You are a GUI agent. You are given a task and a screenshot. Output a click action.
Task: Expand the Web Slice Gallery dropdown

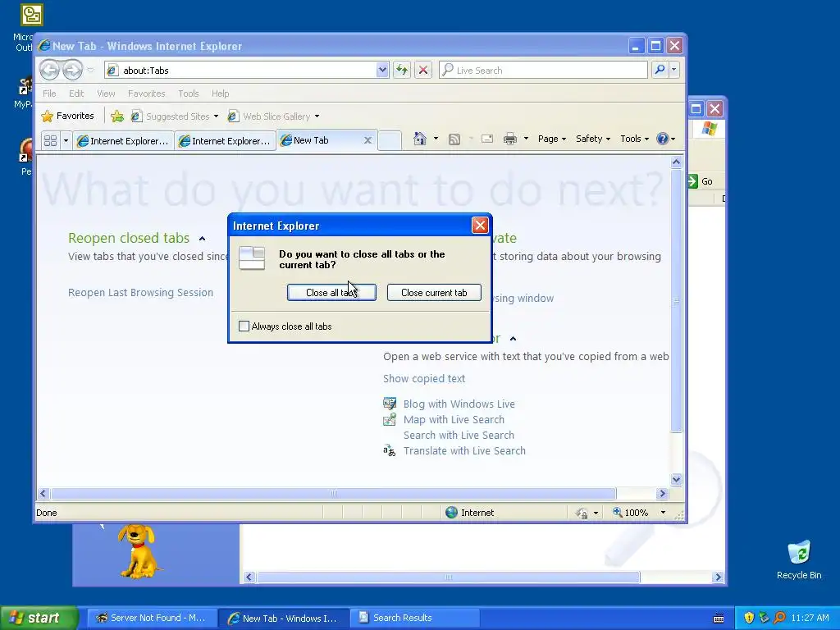point(317,116)
